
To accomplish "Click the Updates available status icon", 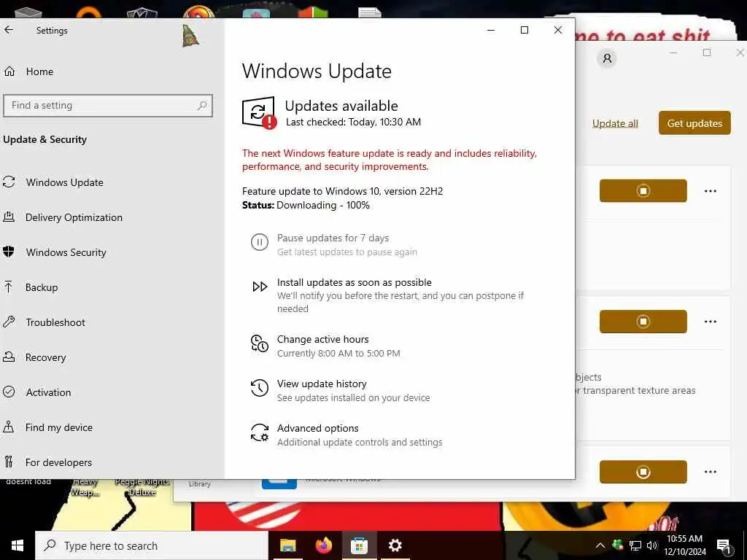I will tap(259, 113).
